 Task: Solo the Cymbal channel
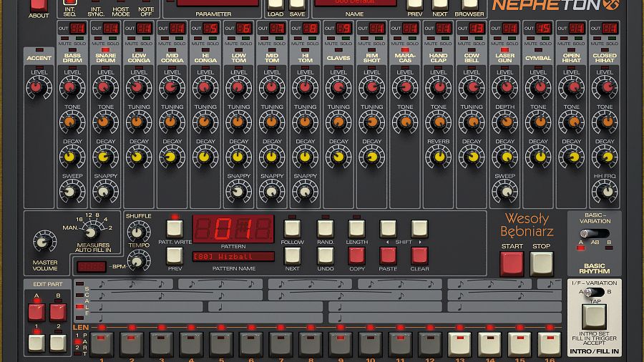pos(545,39)
